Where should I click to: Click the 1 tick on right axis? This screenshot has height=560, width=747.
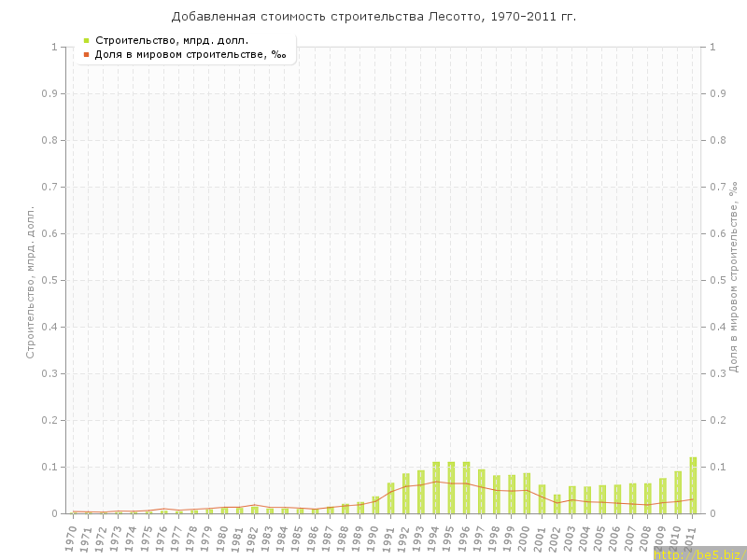click(x=714, y=47)
